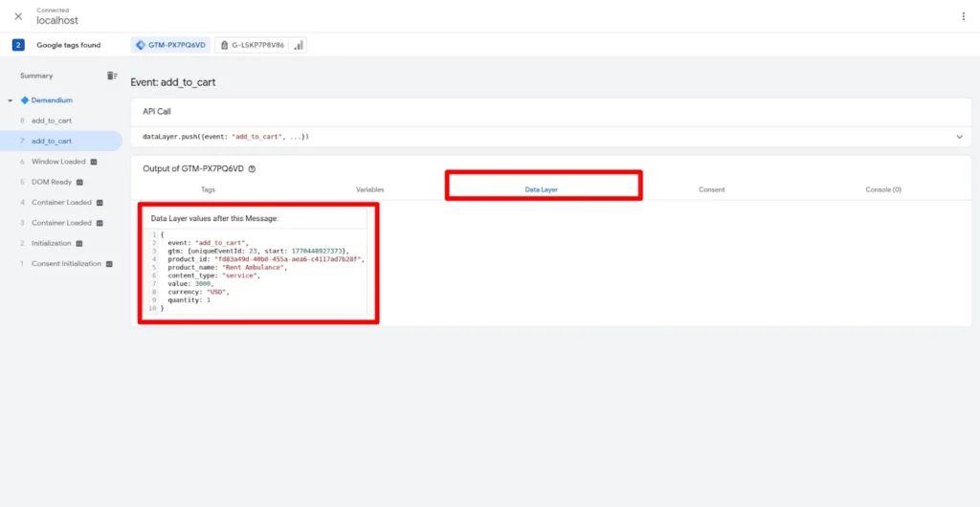Switch to the Consent tab
The width and height of the screenshot is (980, 507).
point(712,189)
